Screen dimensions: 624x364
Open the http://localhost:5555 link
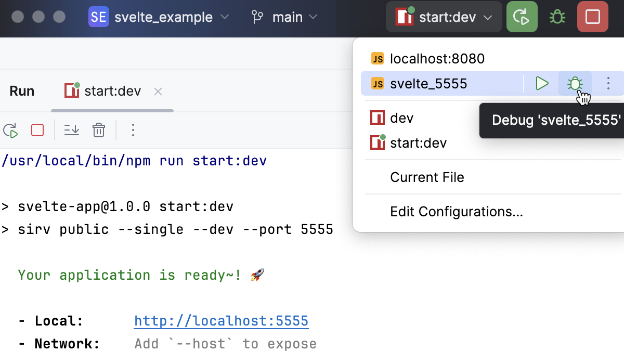click(x=221, y=321)
